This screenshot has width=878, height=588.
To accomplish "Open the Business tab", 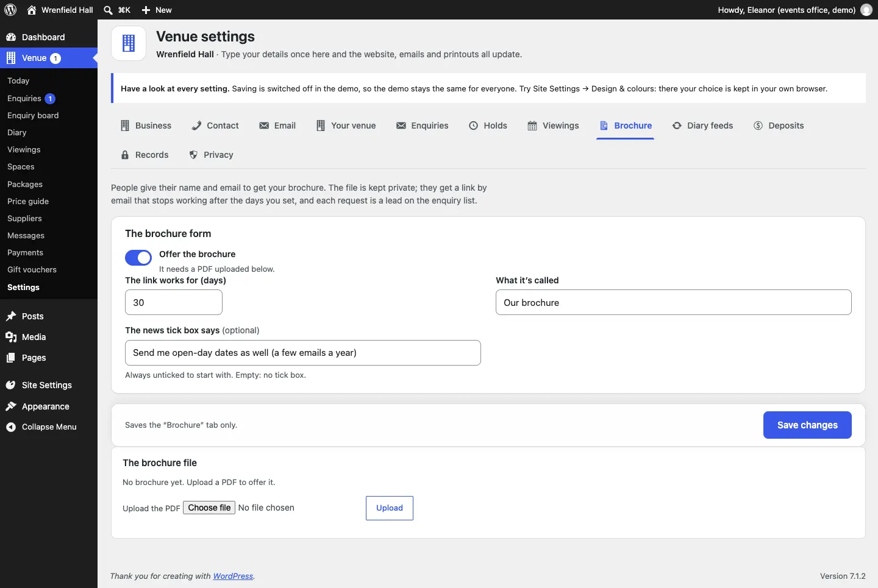I will pos(146,126).
